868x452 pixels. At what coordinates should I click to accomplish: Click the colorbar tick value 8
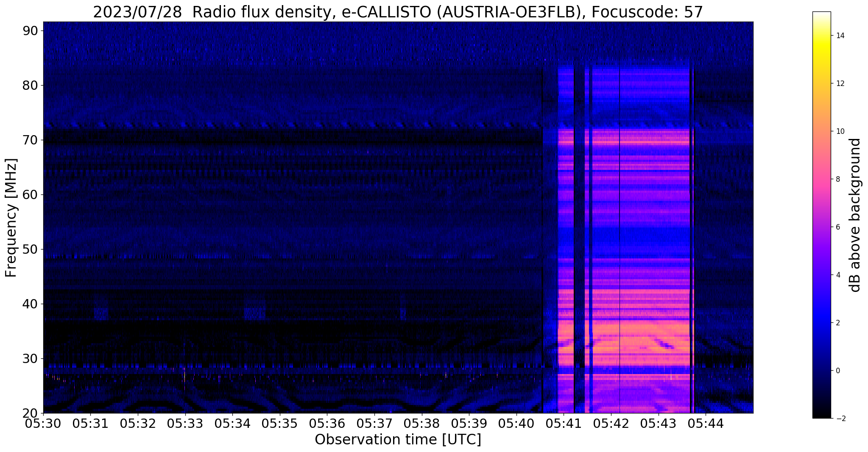[x=837, y=179]
